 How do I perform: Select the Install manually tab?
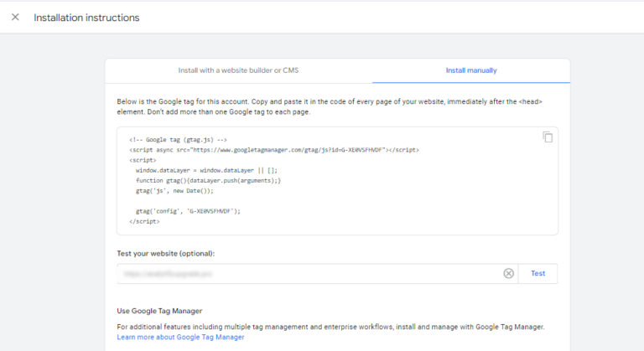coord(471,70)
